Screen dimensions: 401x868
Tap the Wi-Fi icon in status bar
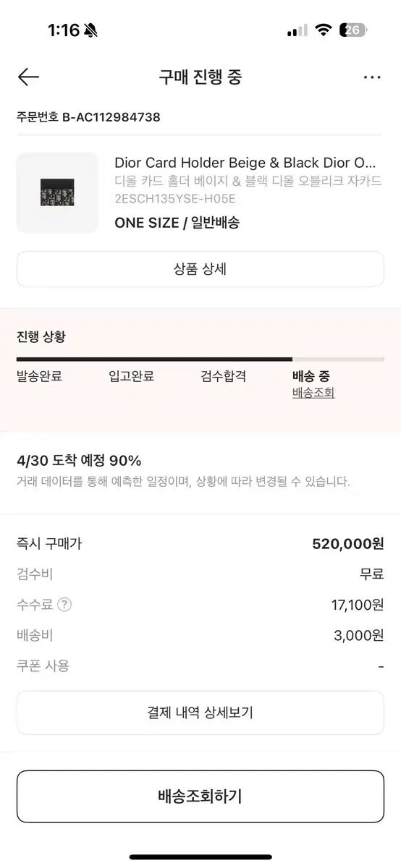324,30
